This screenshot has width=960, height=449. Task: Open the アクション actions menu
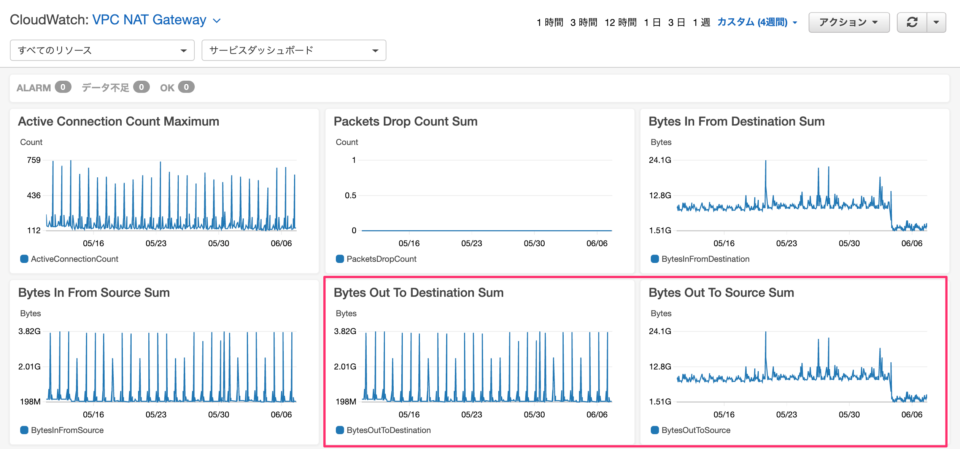(849, 22)
